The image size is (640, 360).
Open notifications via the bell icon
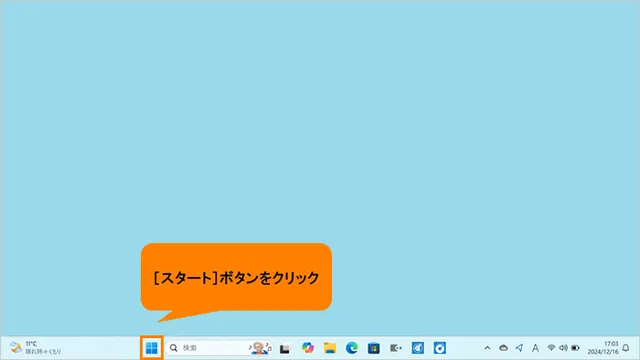tap(626, 348)
